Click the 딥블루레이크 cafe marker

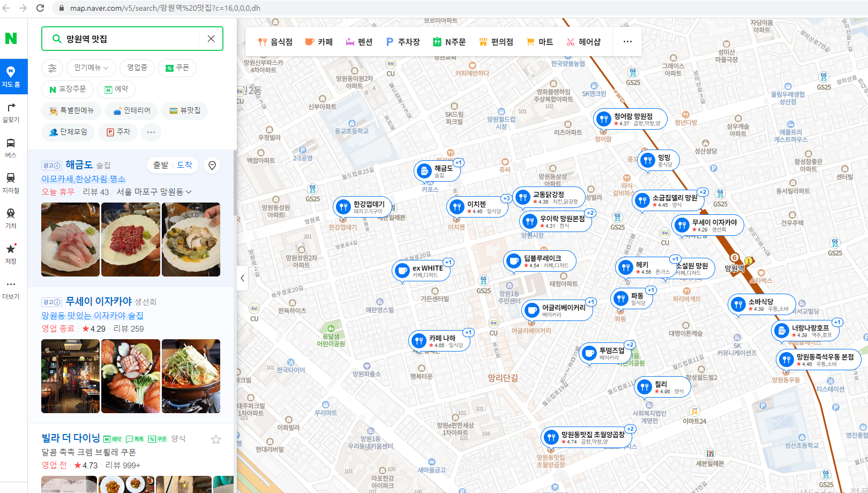coord(540,261)
